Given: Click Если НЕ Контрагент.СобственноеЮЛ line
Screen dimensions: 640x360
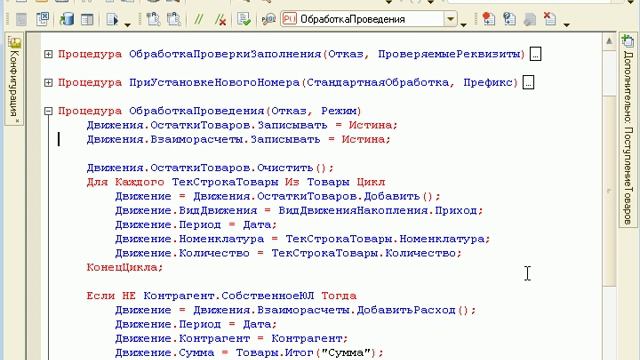Looking at the screenshot, I should tap(221, 296).
